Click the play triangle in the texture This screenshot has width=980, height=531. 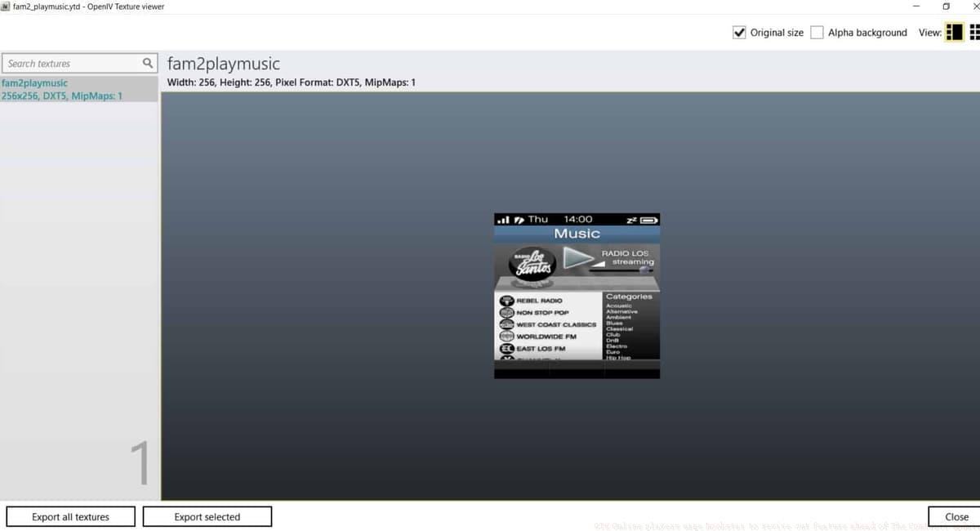point(578,258)
